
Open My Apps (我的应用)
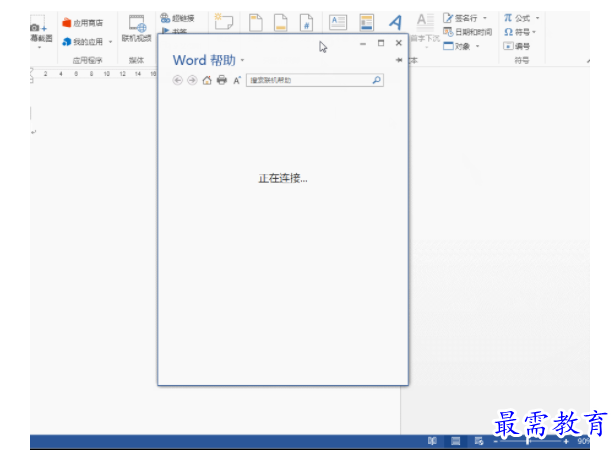pos(82,41)
